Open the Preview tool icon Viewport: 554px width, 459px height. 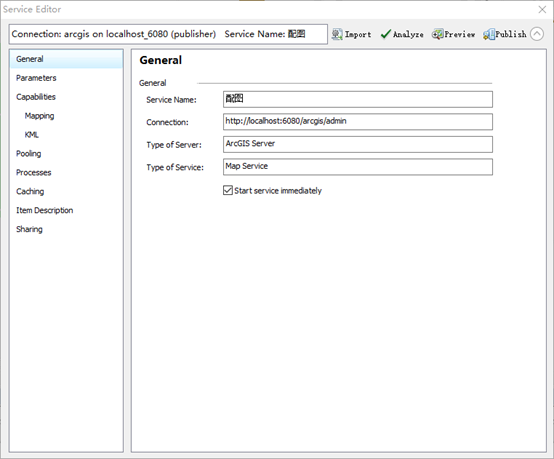437,34
